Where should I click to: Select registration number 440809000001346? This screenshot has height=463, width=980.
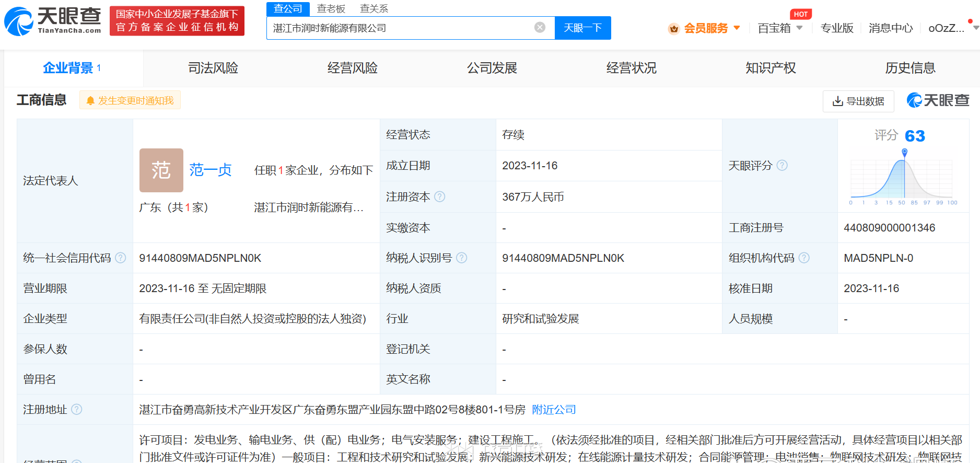pos(890,228)
